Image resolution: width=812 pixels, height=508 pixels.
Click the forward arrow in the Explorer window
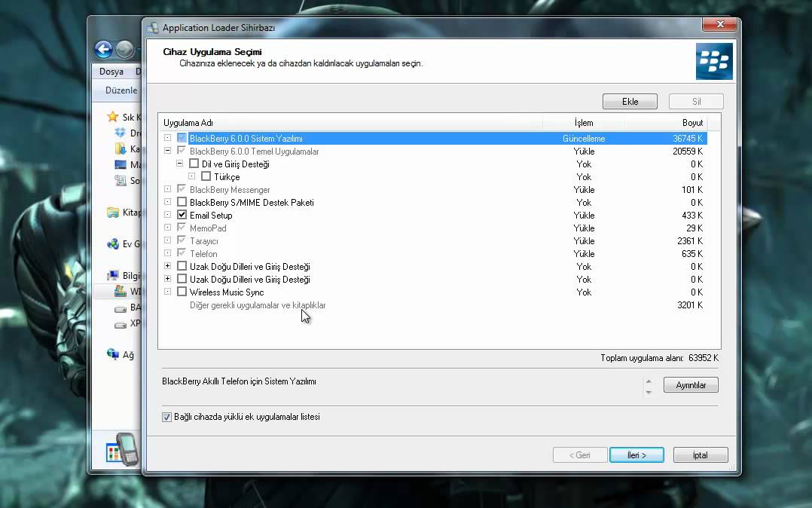[125, 50]
